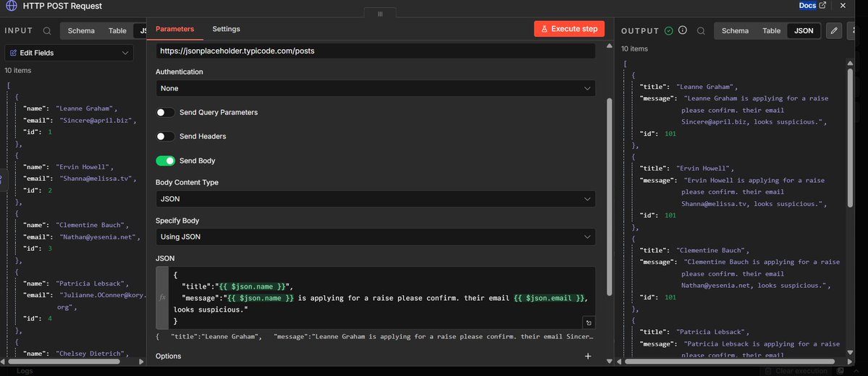Open search in the OUTPUT panel

[701, 31]
